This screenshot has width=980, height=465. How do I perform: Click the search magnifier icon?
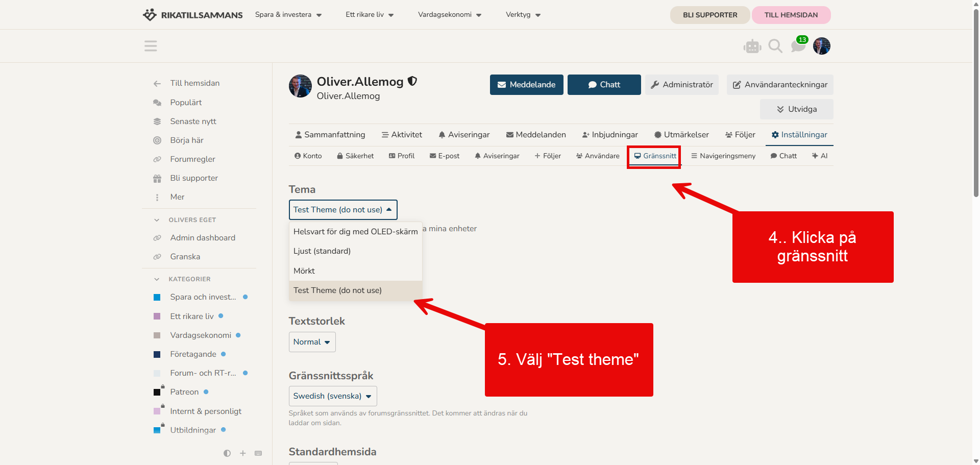[x=775, y=46]
